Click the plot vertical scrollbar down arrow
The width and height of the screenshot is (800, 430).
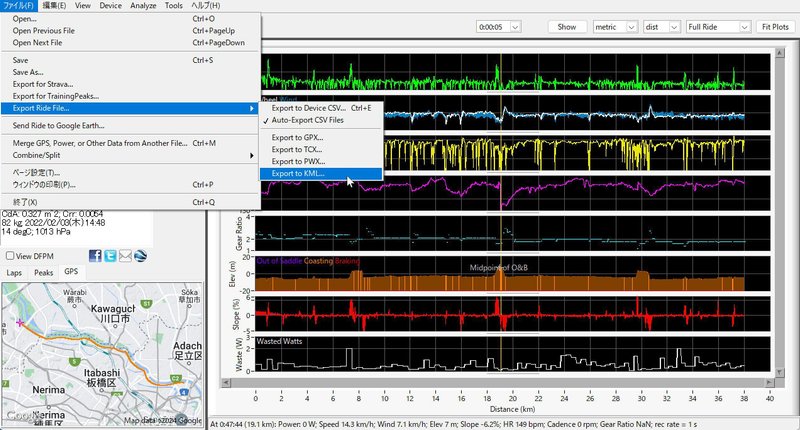coord(779,372)
